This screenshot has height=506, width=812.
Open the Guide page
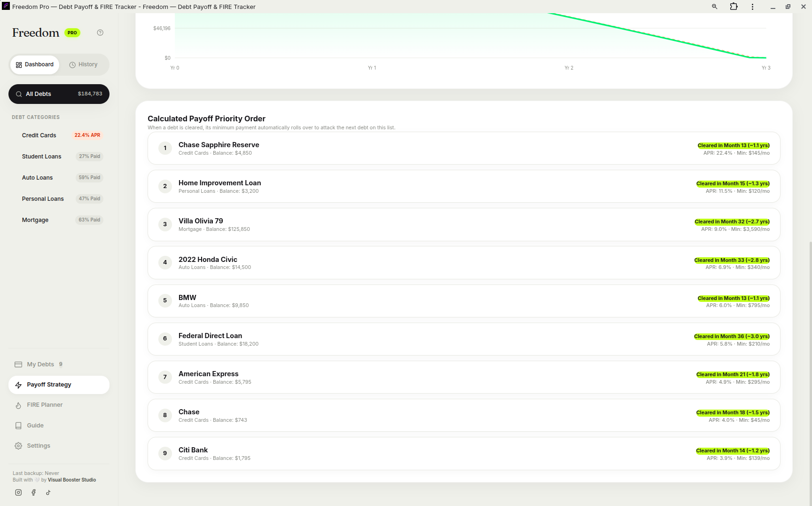(59, 426)
